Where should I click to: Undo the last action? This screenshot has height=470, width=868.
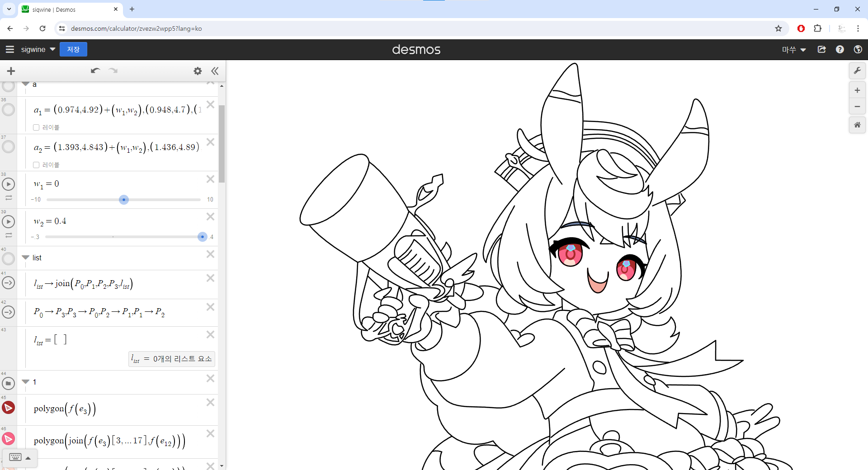coord(95,71)
